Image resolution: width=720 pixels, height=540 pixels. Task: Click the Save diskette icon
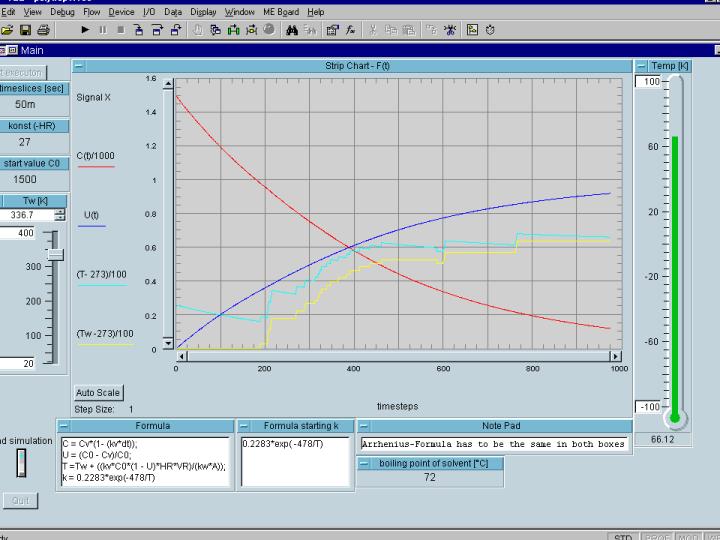(24, 30)
